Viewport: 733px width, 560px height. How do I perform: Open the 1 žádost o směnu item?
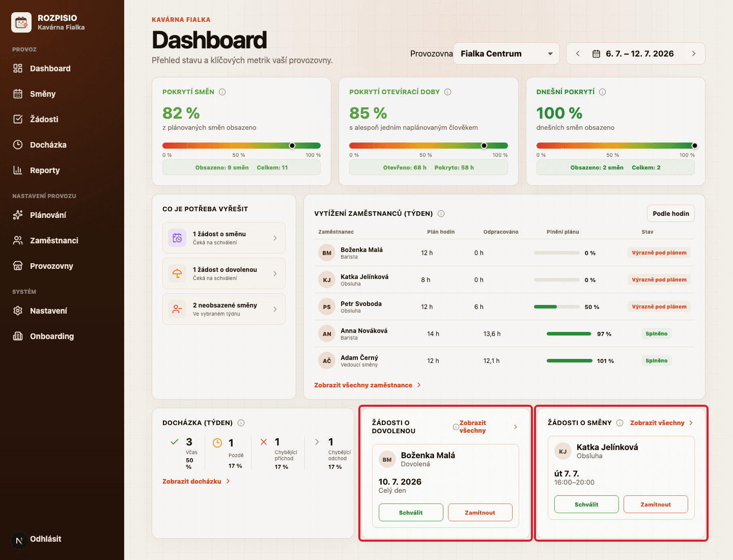pyautogui.click(x=224, y=238)
